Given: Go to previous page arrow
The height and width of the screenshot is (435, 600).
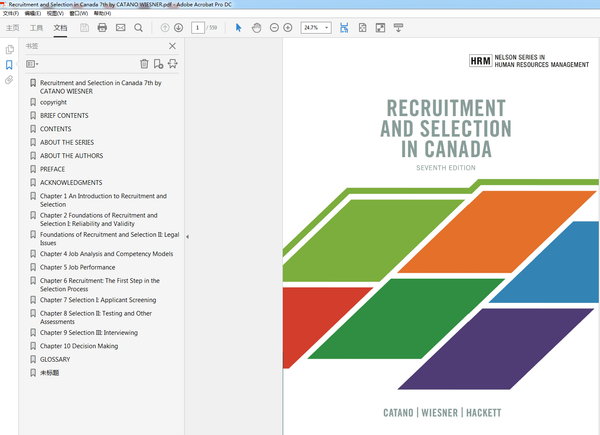Looking at the screenshot, I should click(165, 28).
